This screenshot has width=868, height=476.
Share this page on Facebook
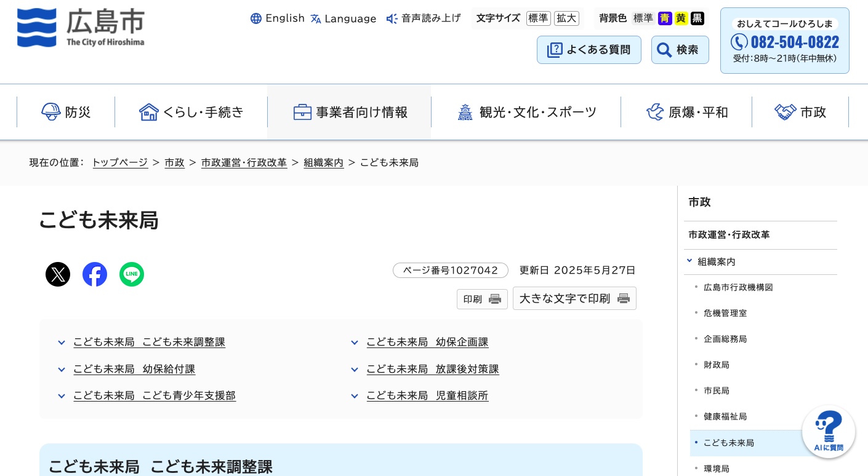coord(95,274)
